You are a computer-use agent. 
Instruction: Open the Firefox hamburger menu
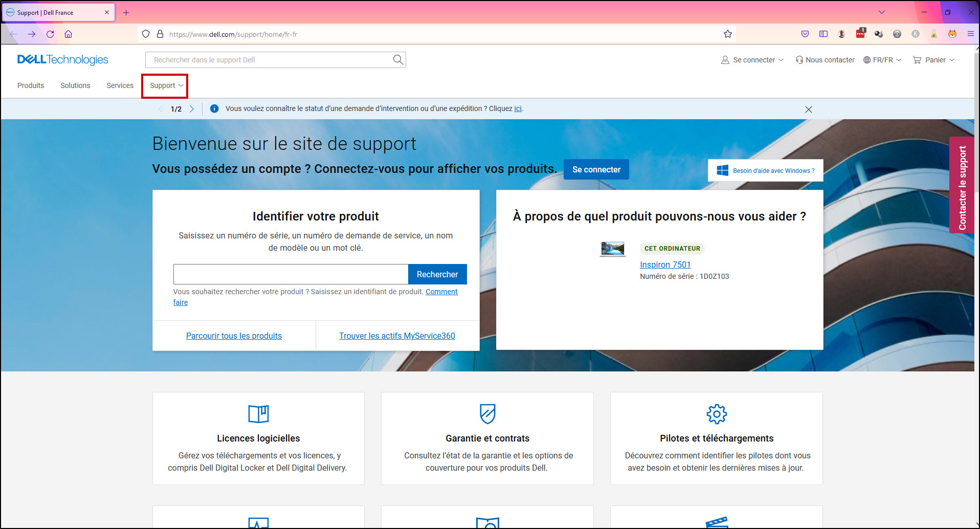click(x=970, y=34)
